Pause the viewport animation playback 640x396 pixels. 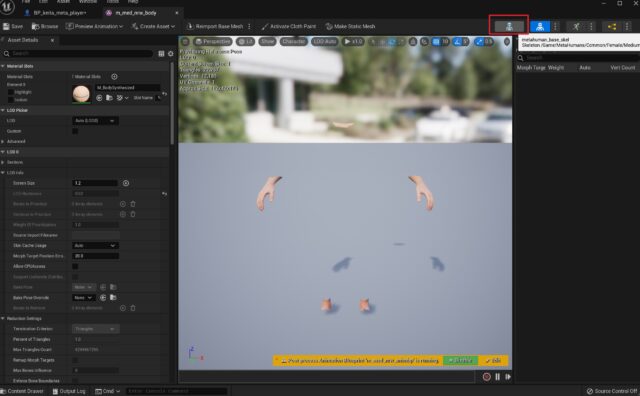coord(498,377)
